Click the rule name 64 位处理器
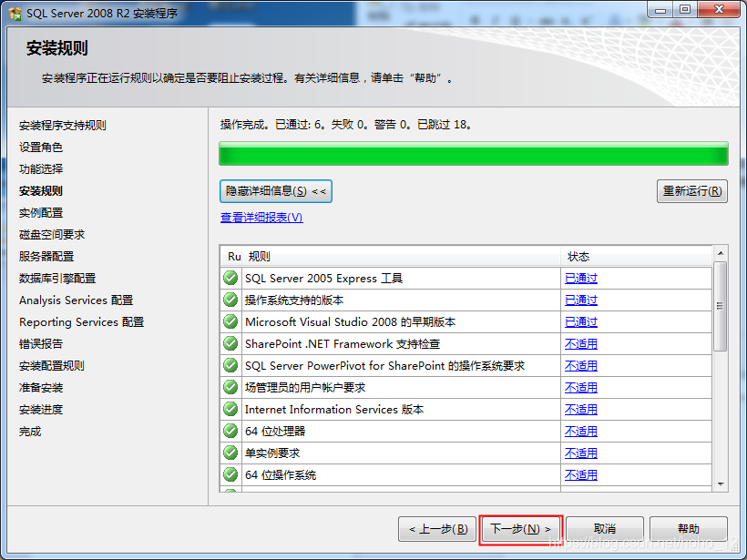 click(275, 432)
